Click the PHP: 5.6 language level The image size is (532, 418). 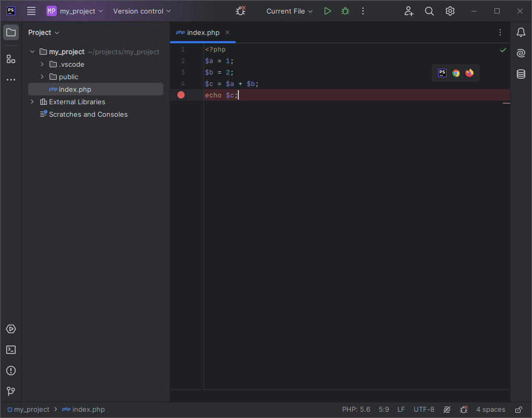click(356, 410)
